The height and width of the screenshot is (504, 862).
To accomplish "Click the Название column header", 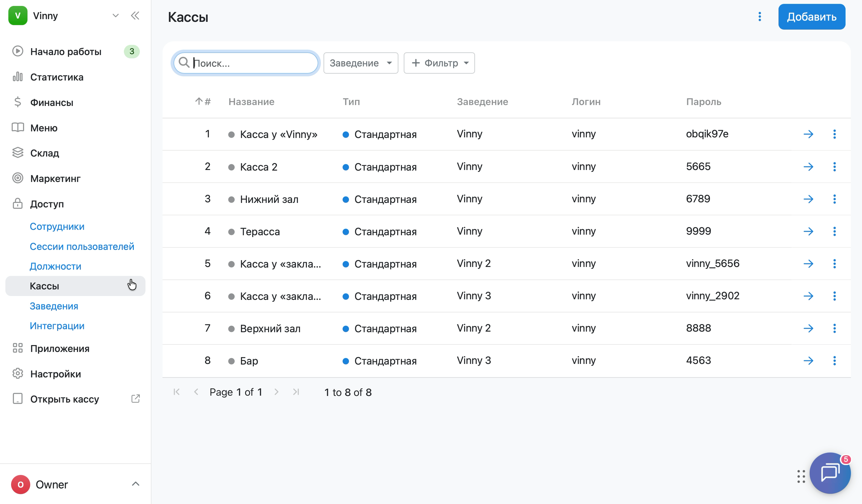I will coord(251,101).
